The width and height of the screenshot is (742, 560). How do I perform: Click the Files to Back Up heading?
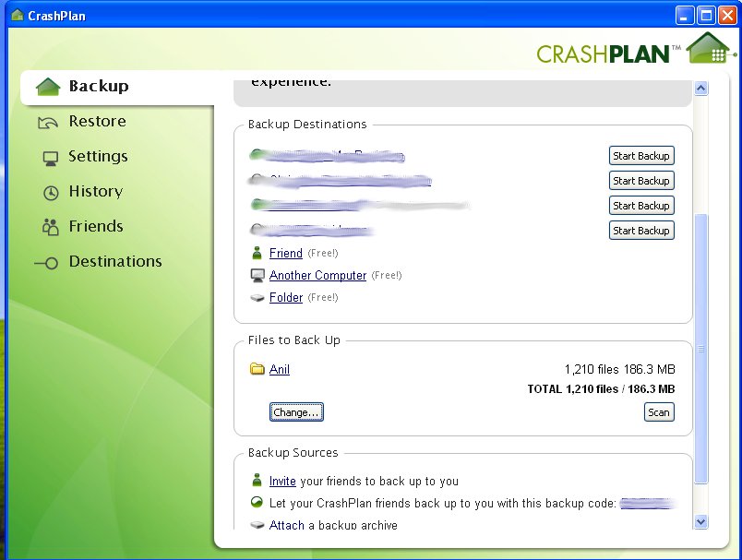tap(293, 340)
